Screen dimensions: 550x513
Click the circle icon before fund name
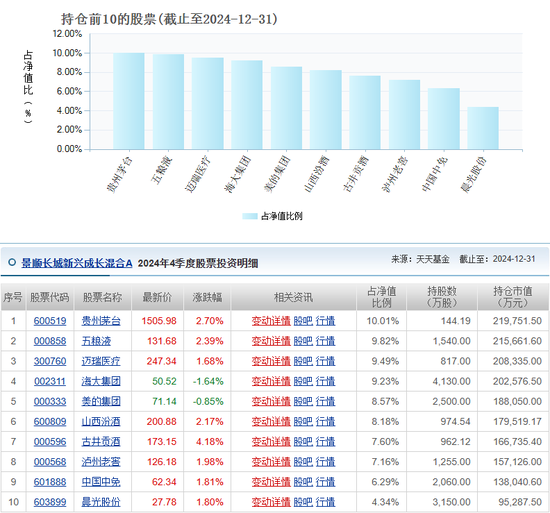(x=12, y=262)
